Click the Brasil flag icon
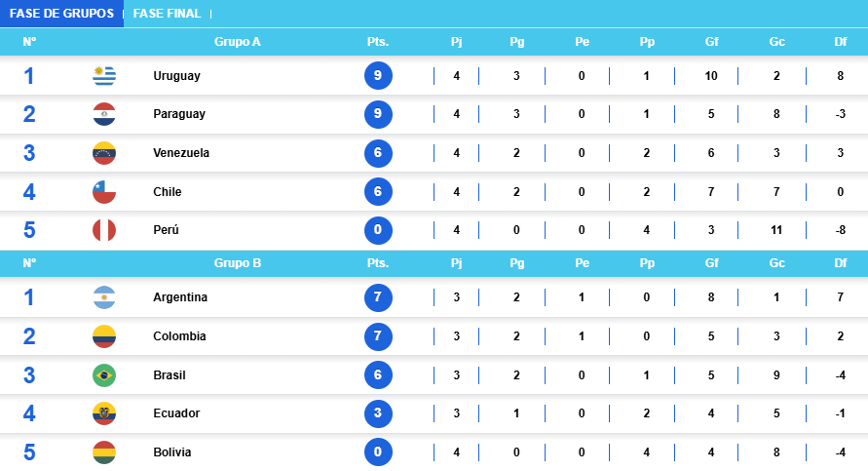This screenshot has width=868, height=471. click(x=104, y=375)
